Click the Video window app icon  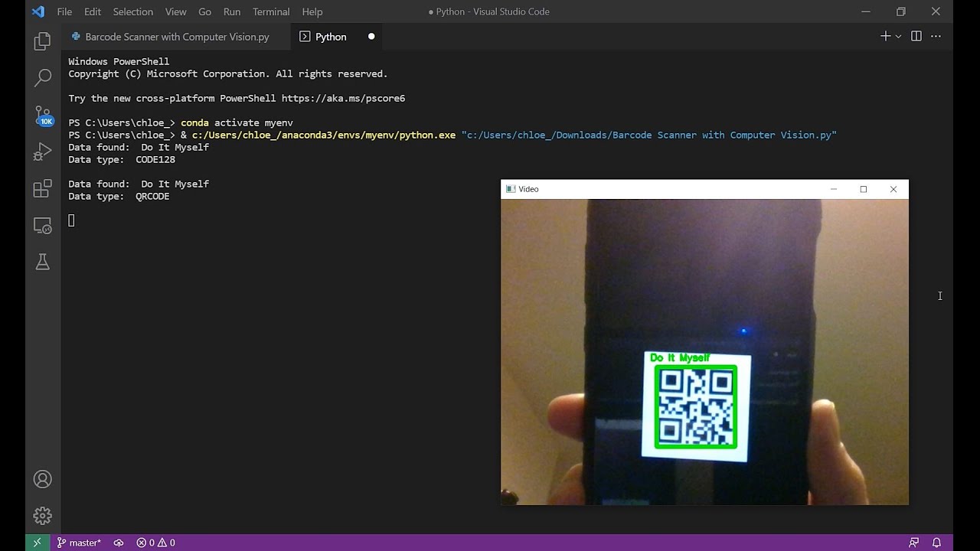(x=511, y=189)
